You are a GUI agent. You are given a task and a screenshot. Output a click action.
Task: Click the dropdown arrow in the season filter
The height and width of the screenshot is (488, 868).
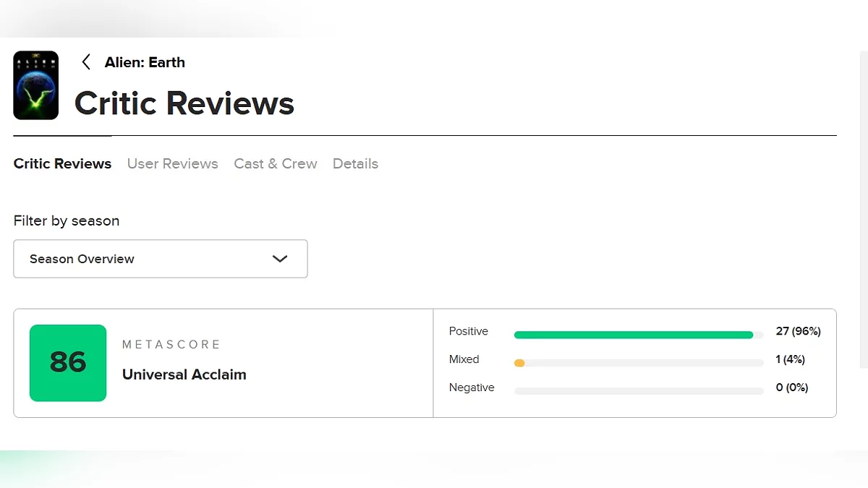[x=280, y=259]
